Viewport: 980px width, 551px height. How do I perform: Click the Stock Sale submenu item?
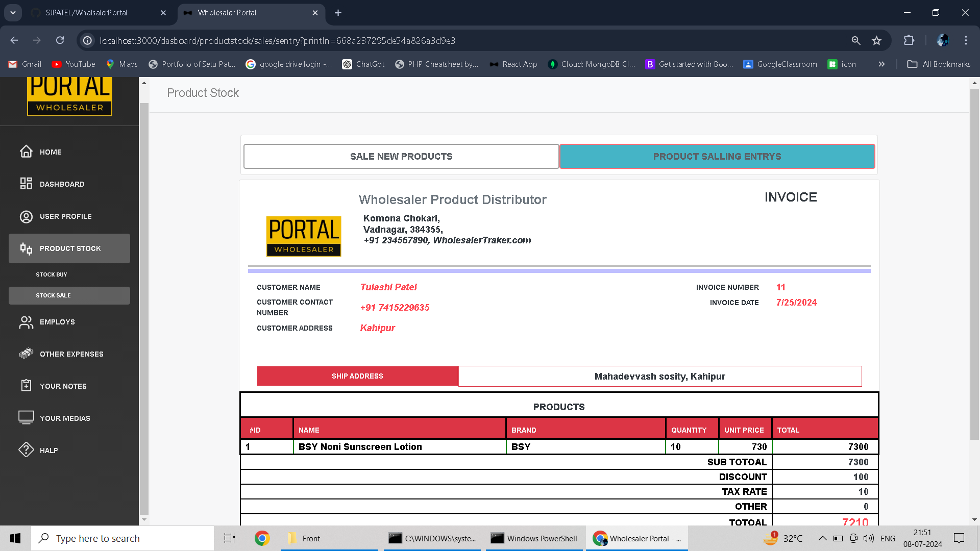[x=54, y=295]
